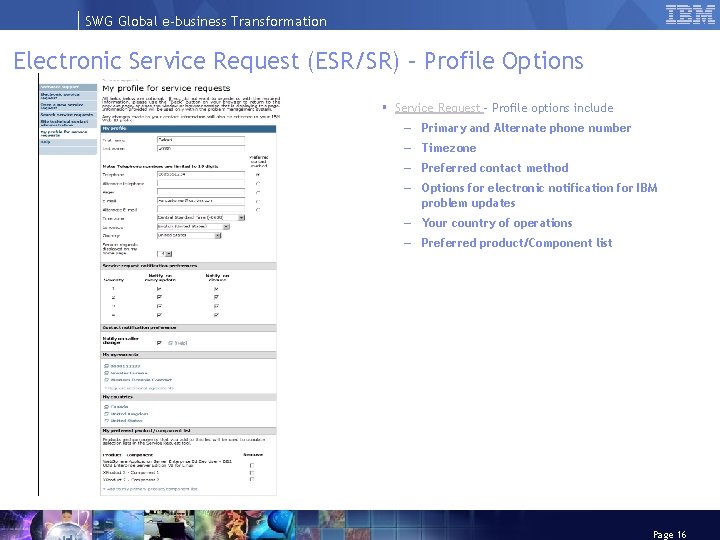Viewport: 720px width, 540px height.
Task: Toggle severity 2 notify on every update
Action: [x=159, y=298]
